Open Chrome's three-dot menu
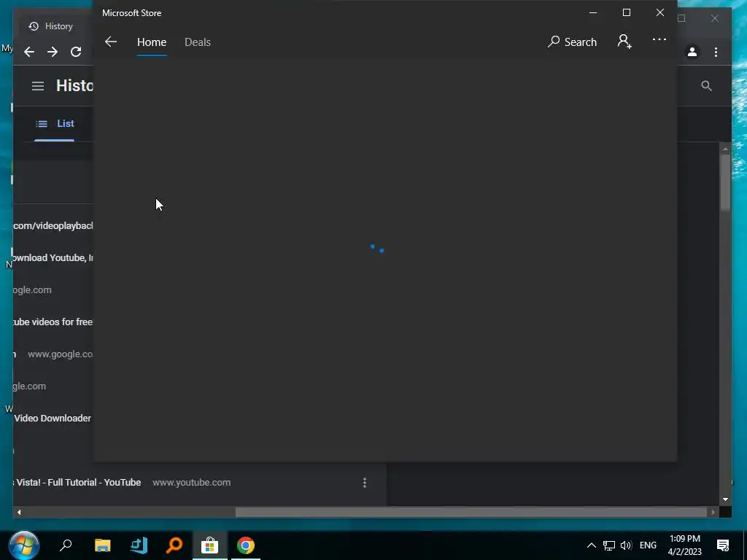The height and width of the screenshot is (560, 747). tap(716, 52)
